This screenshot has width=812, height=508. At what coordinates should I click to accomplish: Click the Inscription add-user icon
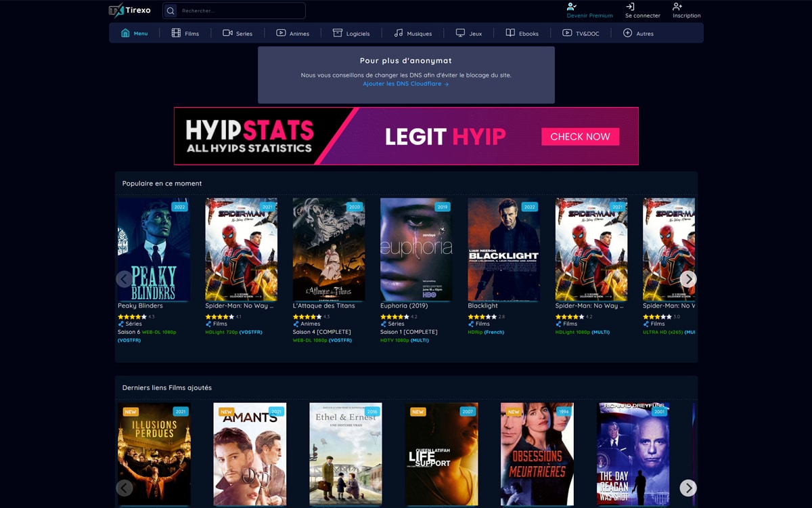(677, 7)
